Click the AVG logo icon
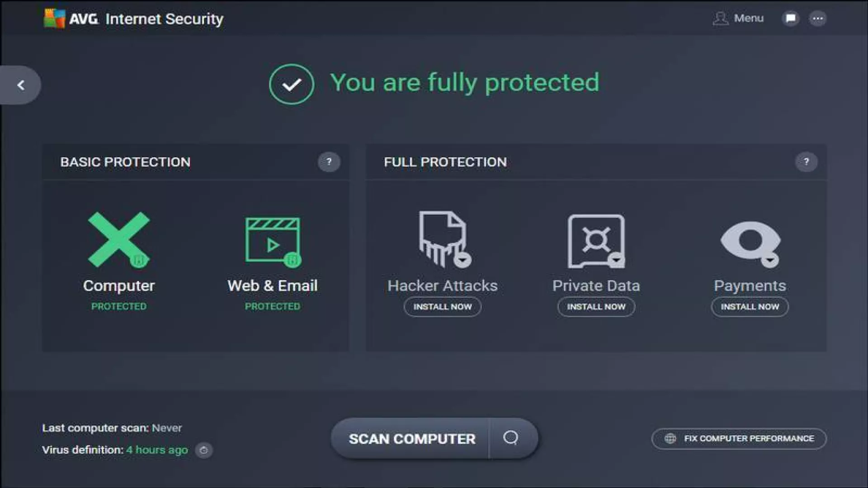The height and width of the screenshot is (488, 868). (54, 19)
